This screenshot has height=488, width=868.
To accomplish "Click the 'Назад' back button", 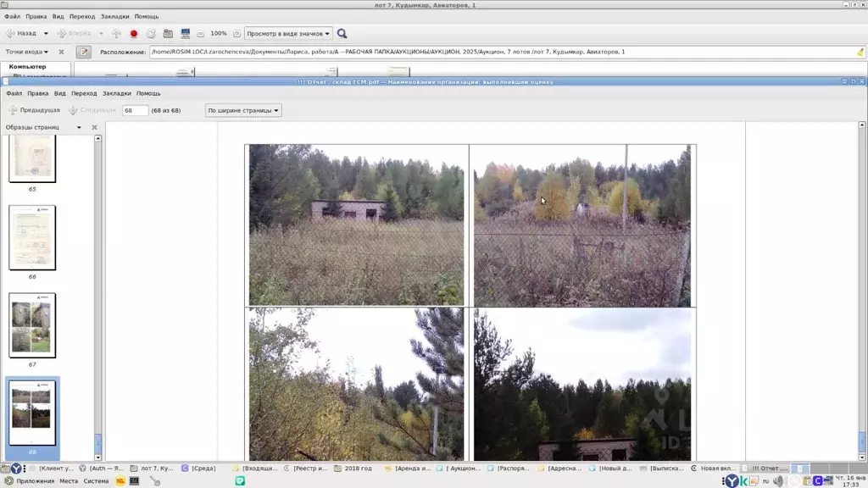I will coord(22,34).
